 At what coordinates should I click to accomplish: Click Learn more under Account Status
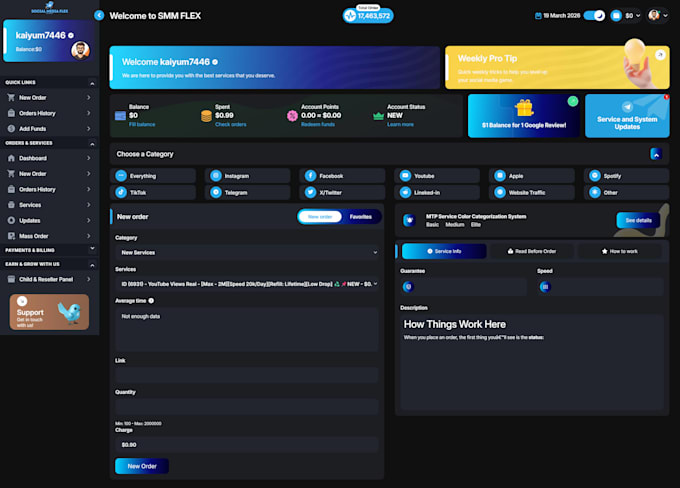[x=400, y=124]
